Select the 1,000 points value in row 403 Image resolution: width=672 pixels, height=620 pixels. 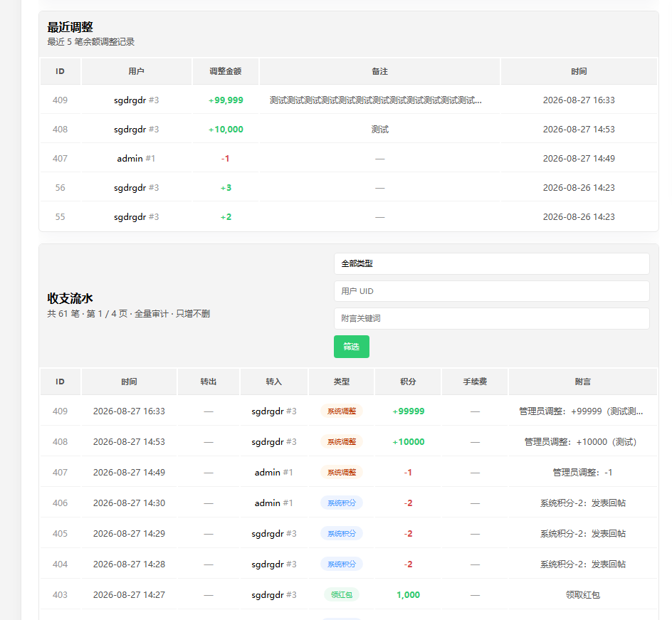coord(408,594)
